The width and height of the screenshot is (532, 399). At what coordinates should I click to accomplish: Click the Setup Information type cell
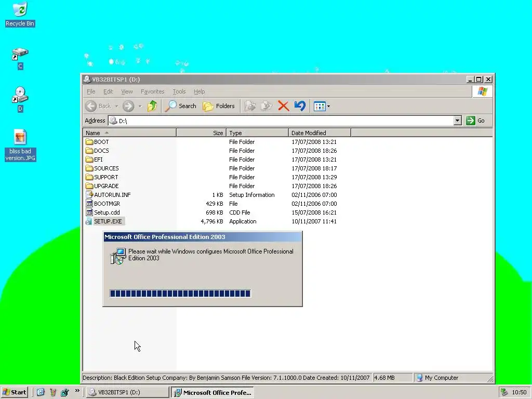(x=252, y=195)
